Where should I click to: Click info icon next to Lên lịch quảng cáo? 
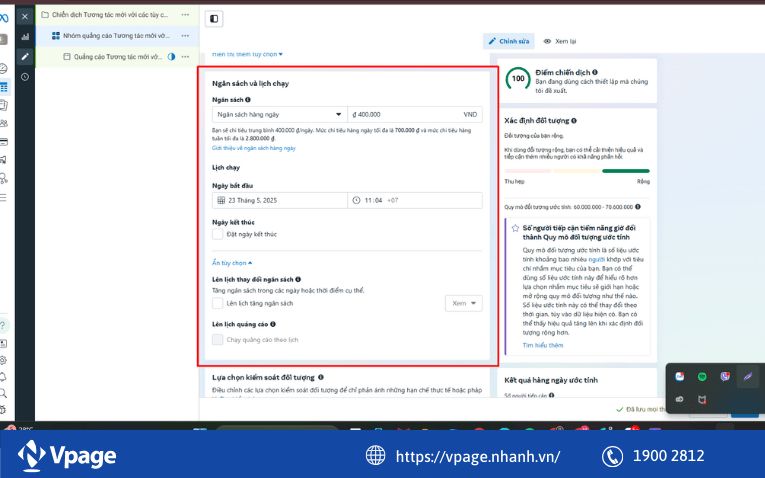273,324
